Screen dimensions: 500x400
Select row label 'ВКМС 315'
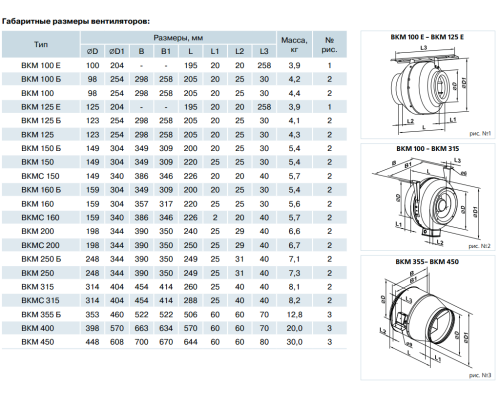click(40, 300)
